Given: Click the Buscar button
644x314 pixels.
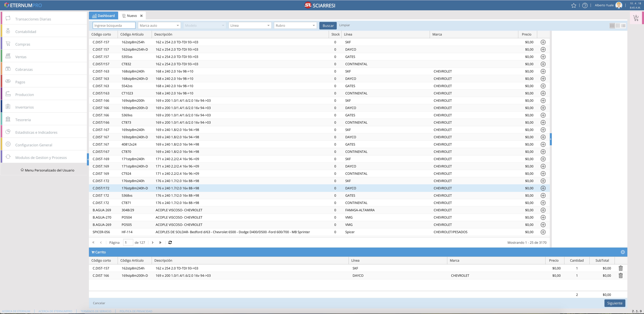Looking at the screenshot, I should (328, 26).
